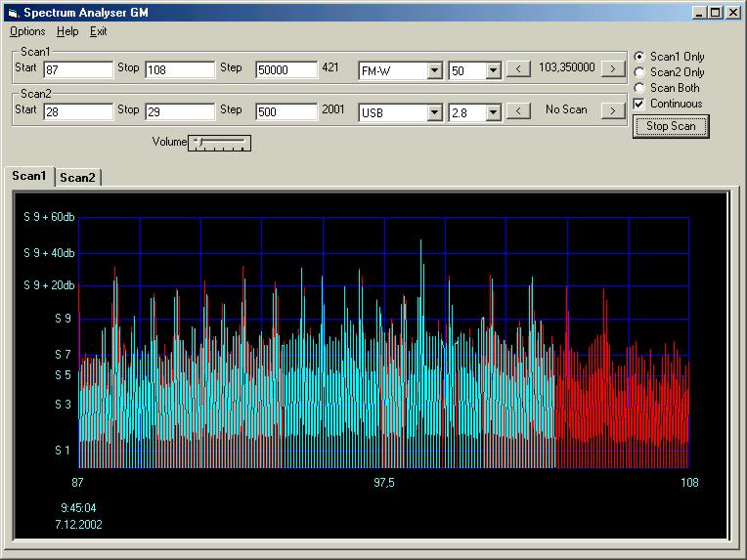Maximize the Spectrum Analyser window
The width and height of the screenshot is (747, 560).
(715, 13)
